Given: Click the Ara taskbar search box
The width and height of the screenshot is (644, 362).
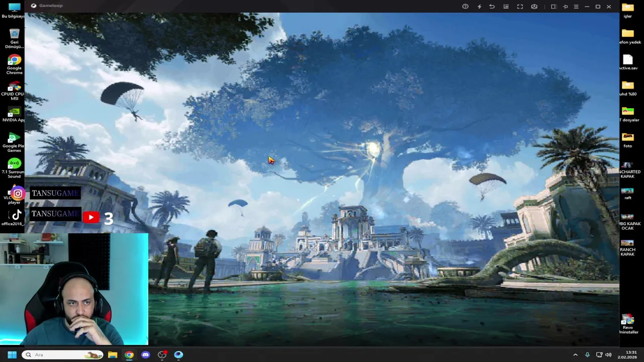Looking at the screenshot, I should point(62,354).
